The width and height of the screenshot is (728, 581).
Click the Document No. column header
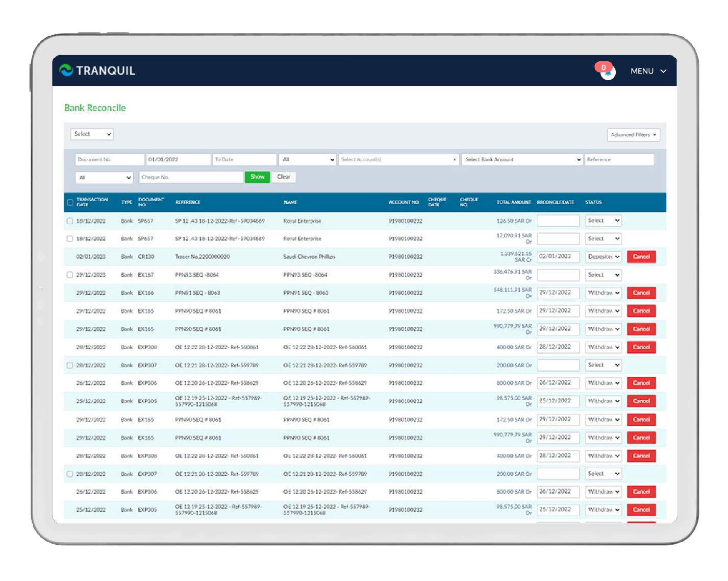pyautogui.click(x=151, y=202)
